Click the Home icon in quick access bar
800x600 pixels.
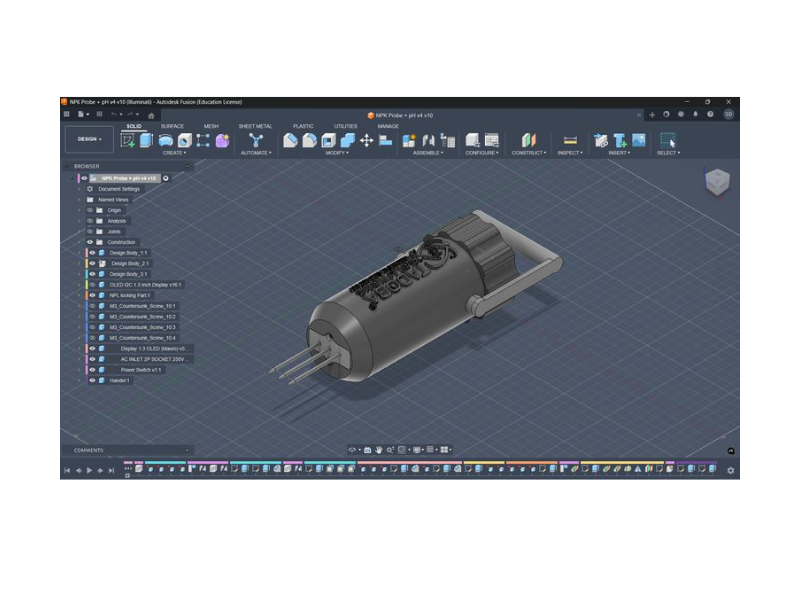[x=151, y=115]
